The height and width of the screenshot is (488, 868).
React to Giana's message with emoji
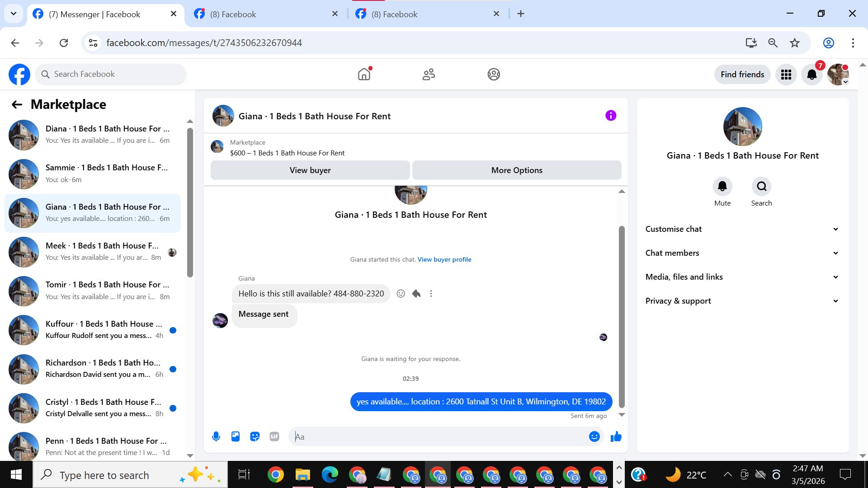click(401, 294)
